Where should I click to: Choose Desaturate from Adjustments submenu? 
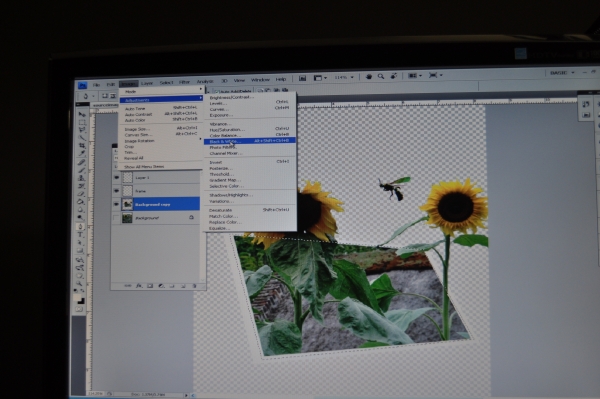tap(249, 210)
